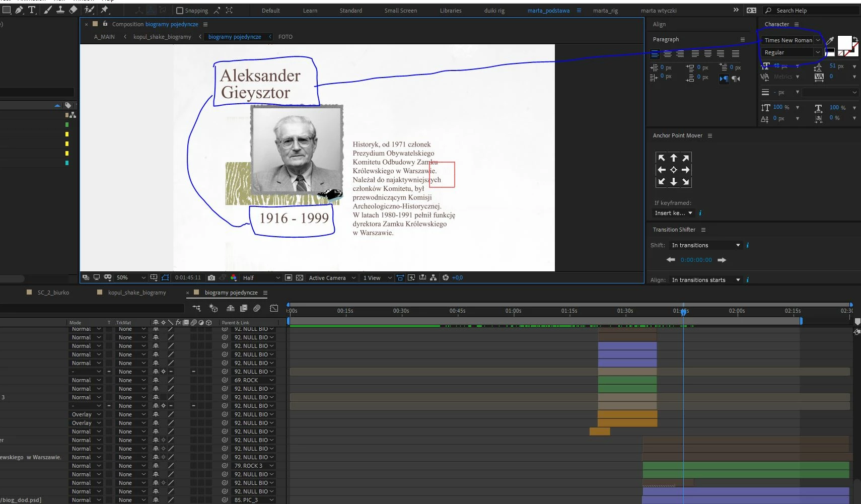This screenshot has height=504, width=861.
Task: Select the Small Screen workspace
Action: coord(401,11)
